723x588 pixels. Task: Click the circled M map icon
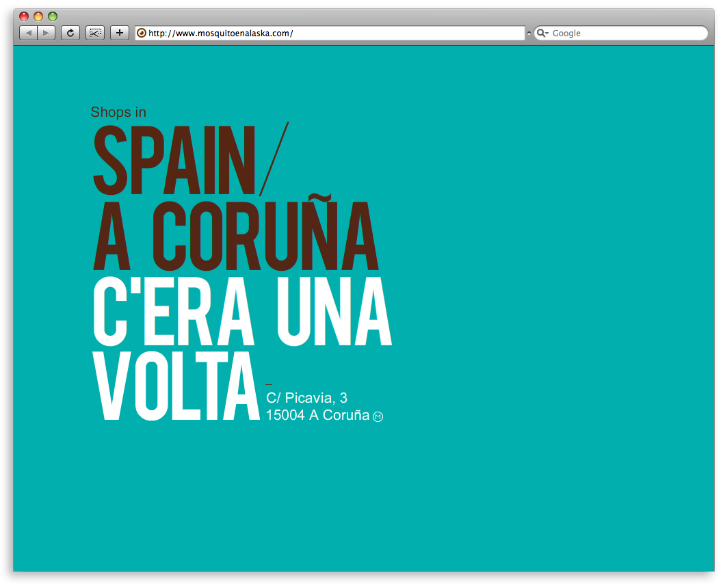(x=378, y=416)
